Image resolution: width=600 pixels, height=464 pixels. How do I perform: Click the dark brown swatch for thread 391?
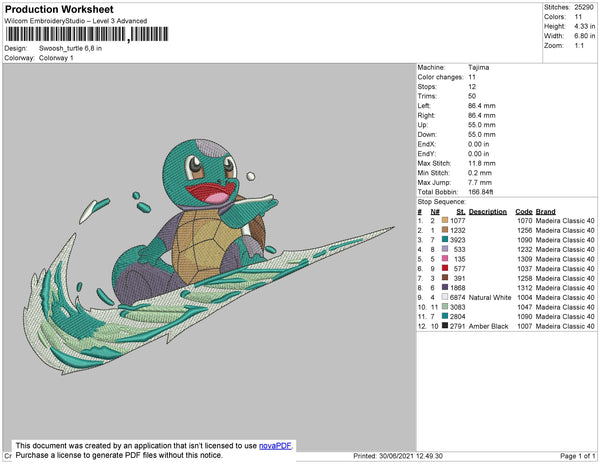pos(445,278)
